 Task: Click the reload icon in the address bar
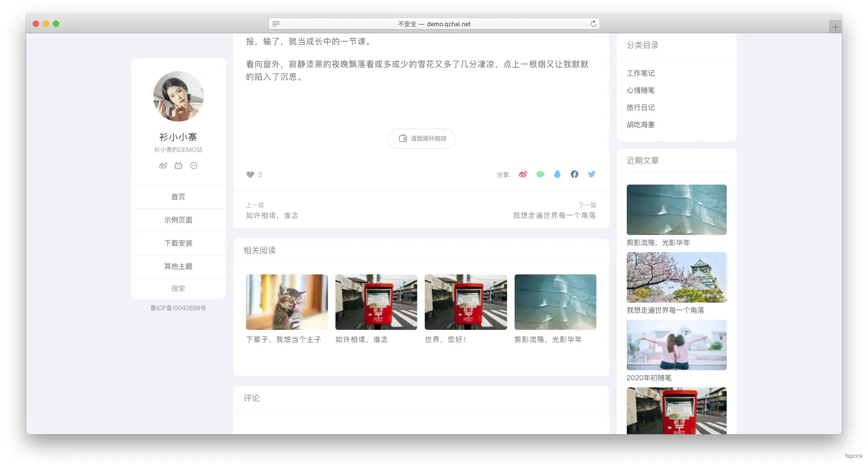594,24
